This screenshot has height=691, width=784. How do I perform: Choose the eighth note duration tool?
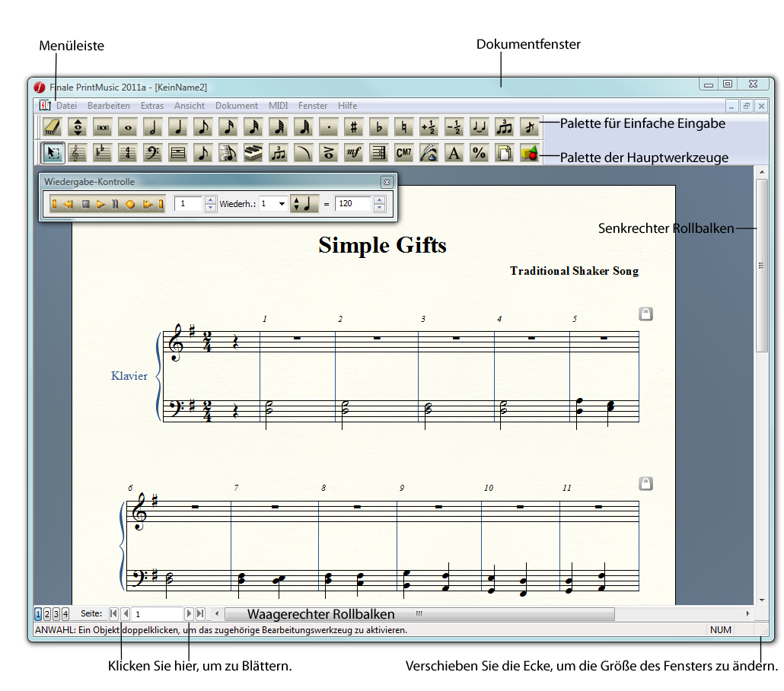(203, 128)
